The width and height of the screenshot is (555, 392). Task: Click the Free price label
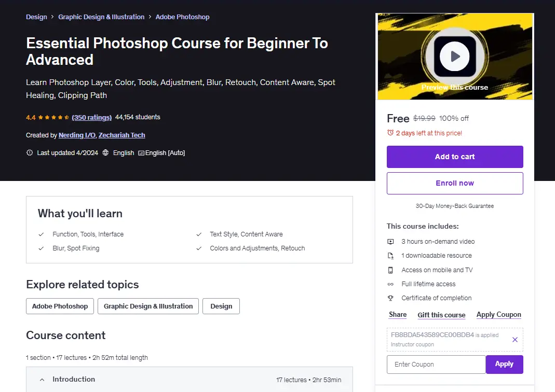tap(398, 118)
